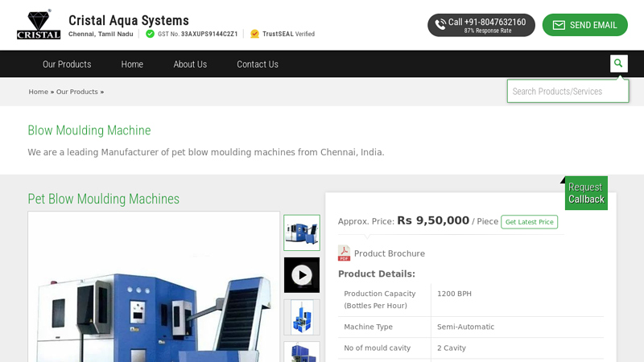
Task: Click the main blow moulding machine image
Action: (x=154, y=287)
